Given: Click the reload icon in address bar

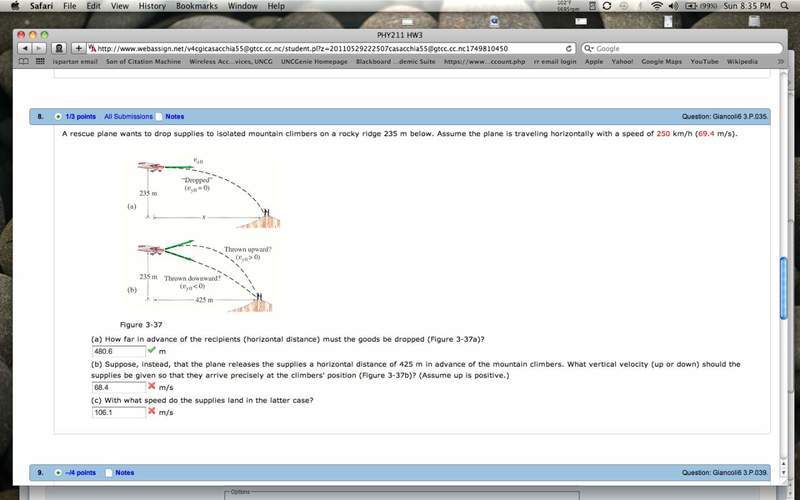Looking at the screenshot, I should [x=568, y=48].
